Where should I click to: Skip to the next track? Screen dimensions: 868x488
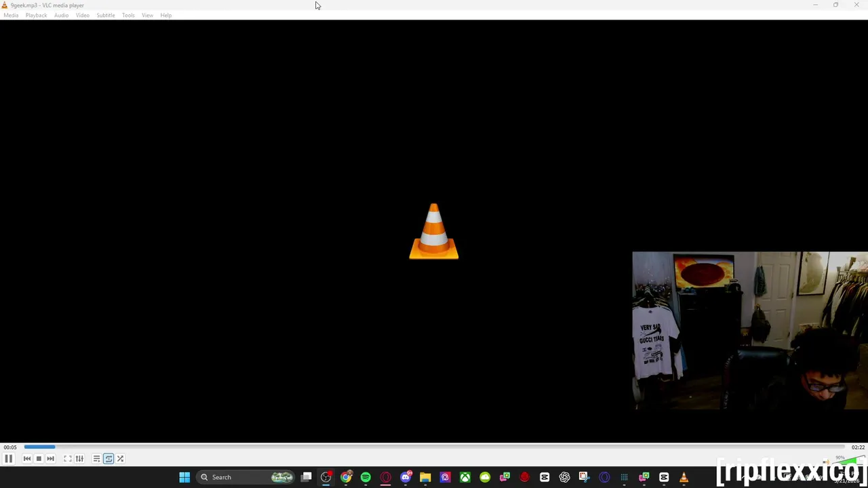[50, 459]
